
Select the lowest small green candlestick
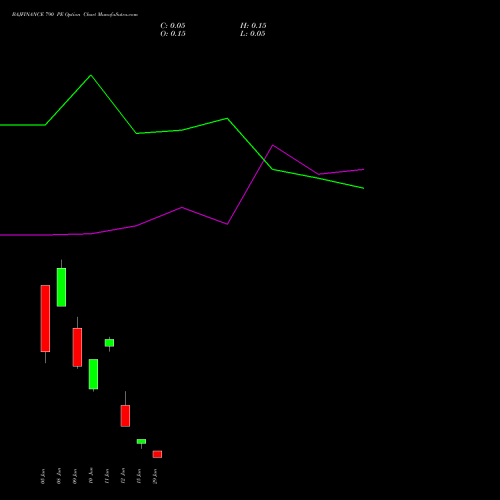pyautogui.click(x=141, y=441)
